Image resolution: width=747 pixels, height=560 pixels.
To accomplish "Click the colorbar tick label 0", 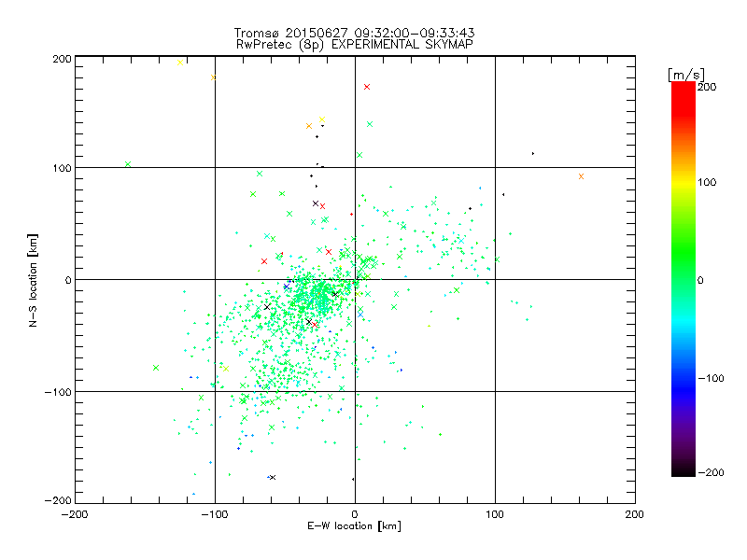I will 700,280.
